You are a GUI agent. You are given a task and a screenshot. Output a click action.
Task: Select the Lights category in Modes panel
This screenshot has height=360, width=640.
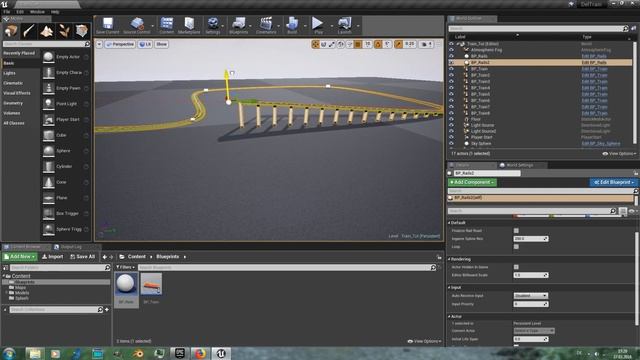[9, 73]
